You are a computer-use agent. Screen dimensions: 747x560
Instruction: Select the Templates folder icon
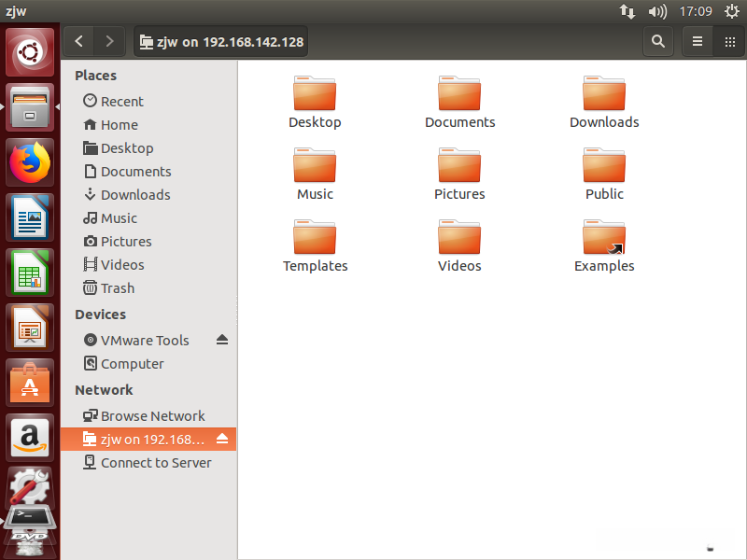[315, 237]
